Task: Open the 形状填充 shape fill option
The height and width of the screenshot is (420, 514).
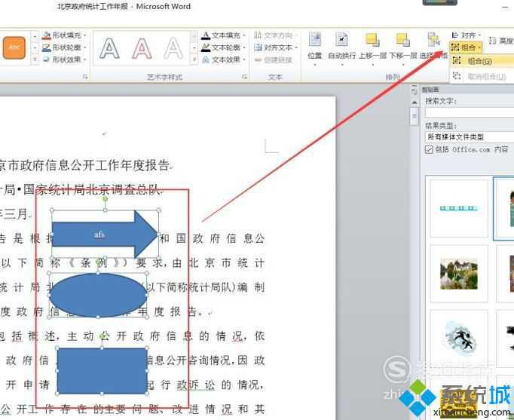Action: click(64, 35)
